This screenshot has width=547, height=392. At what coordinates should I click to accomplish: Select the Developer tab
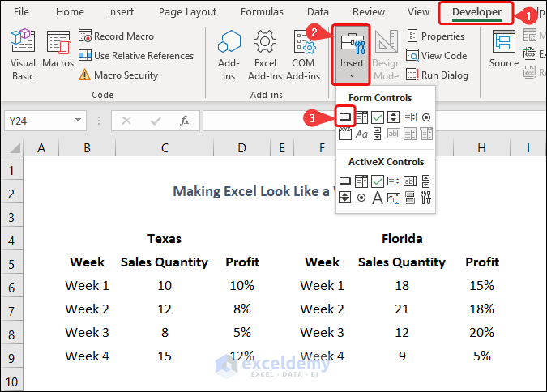click(476, 13)
